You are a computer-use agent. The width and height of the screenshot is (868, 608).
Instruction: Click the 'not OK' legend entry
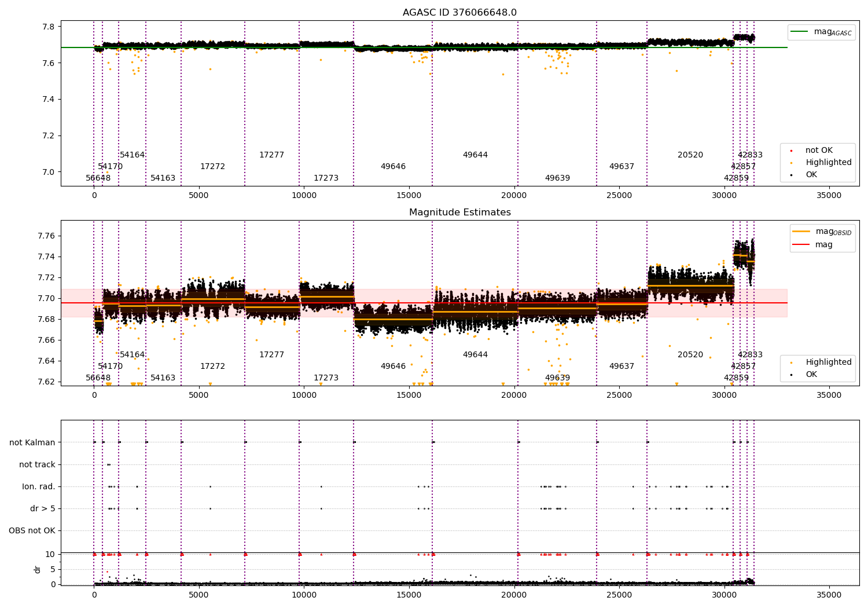pos(819,151)
